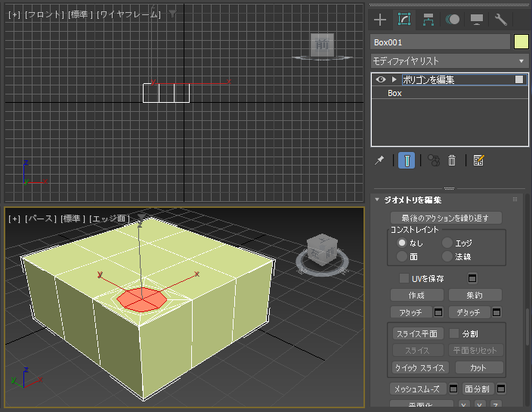Open UVを保存 settings box icon

tap(472, 278)
